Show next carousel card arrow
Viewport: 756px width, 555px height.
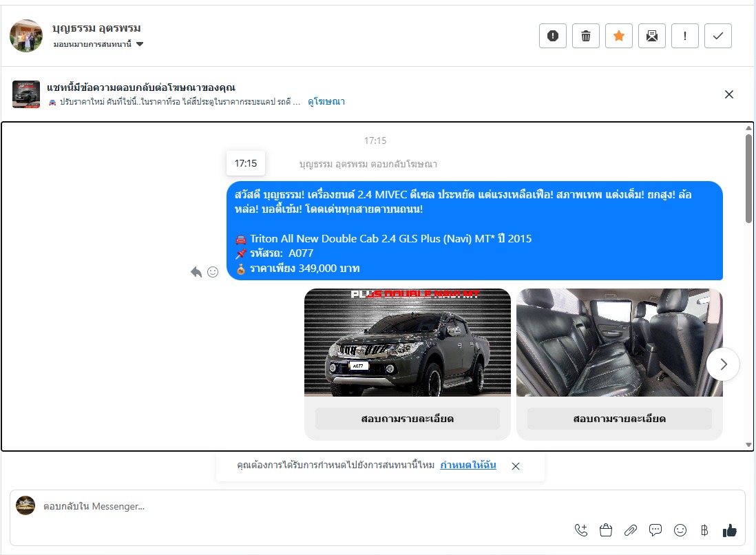click(723, 364)
